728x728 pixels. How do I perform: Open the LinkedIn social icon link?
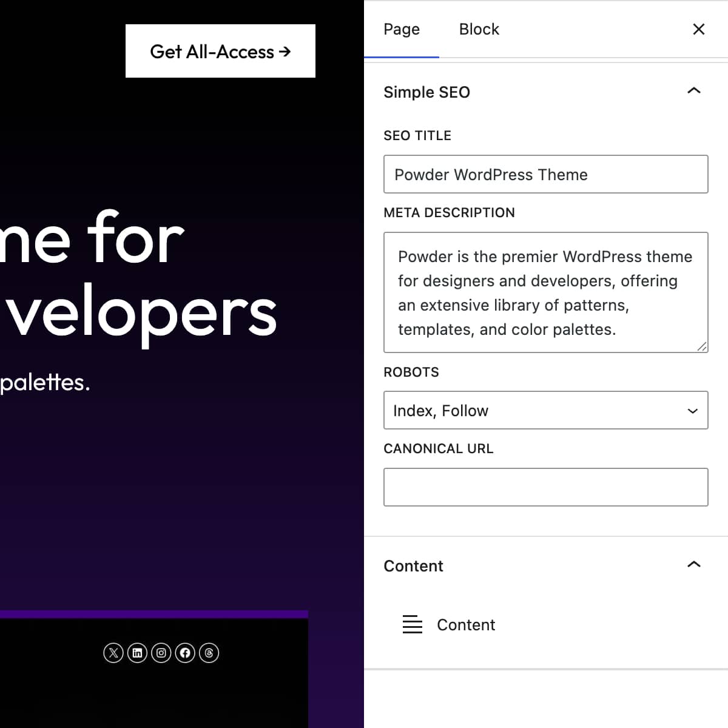137,653
